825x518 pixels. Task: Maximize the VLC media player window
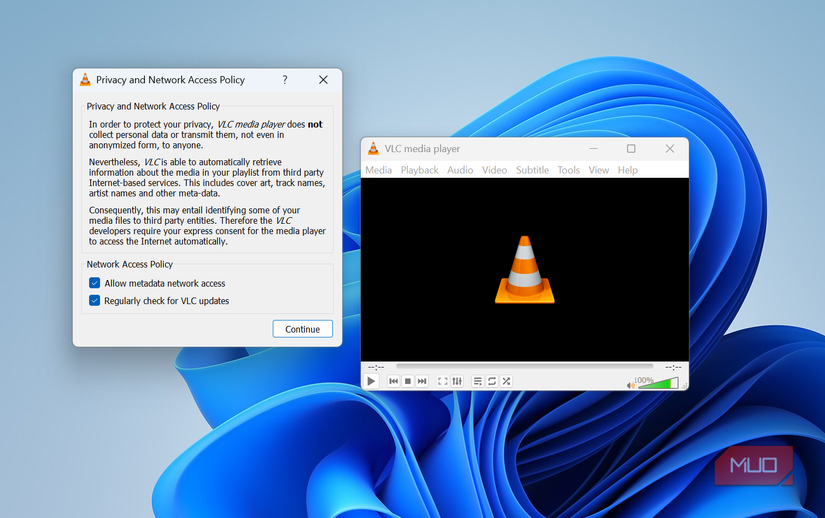click(631, 149)
